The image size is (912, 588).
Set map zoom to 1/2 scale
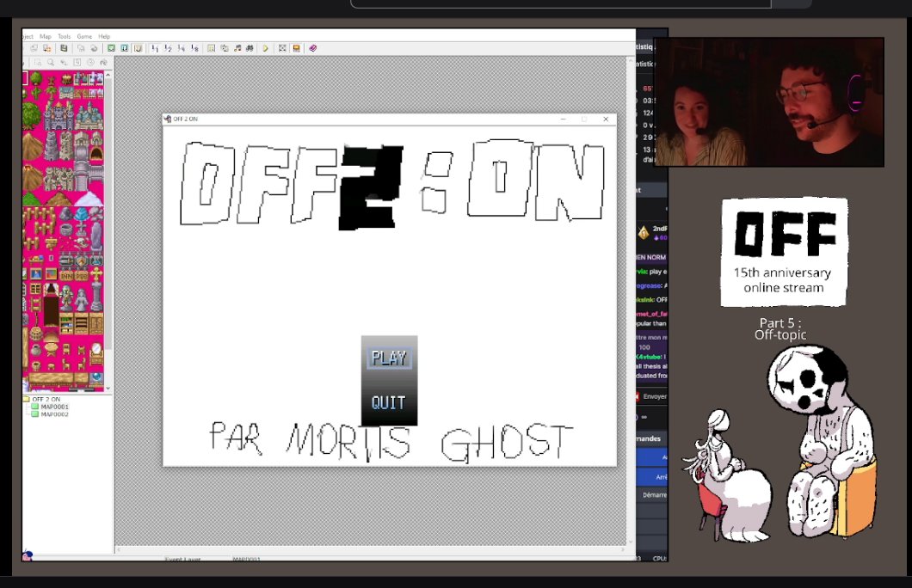pyautogui.click(x=168, y=48)
